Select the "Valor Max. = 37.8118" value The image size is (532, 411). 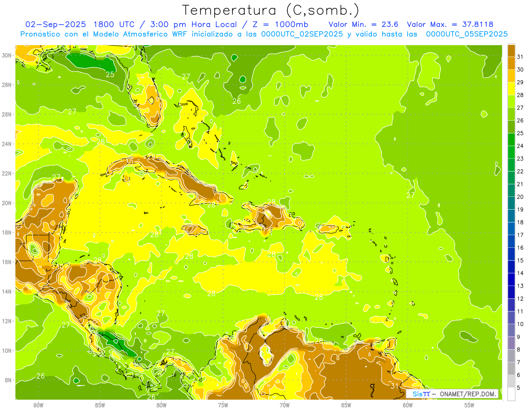pos(450,24)
